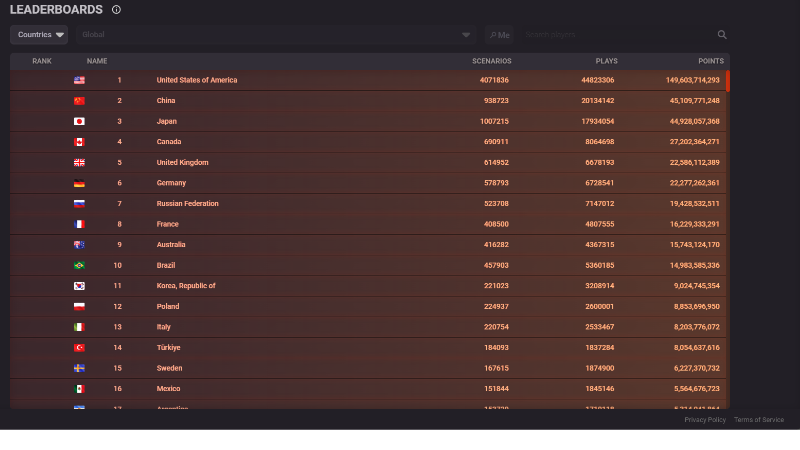The image size is (800, 450).
Task: Click the Türkiye flag icon
Action: pyautogui.click(x=79, y=347)
